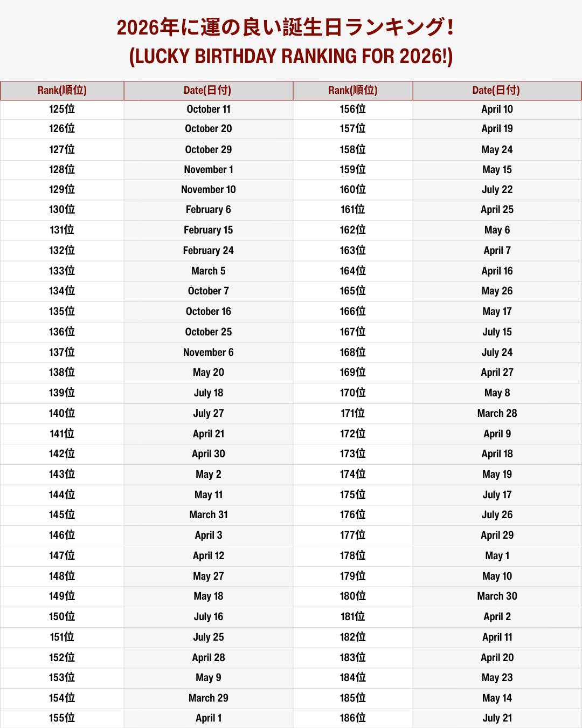Select the 125位 rank cell
The width and height of the screenshot is (582, 728).
pyautogui.click(x=62, y=109)
